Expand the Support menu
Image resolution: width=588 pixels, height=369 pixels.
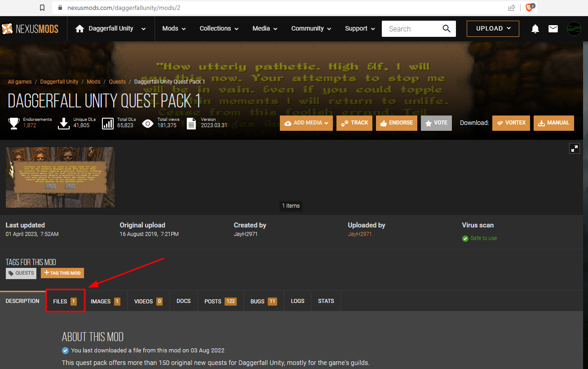360,29
